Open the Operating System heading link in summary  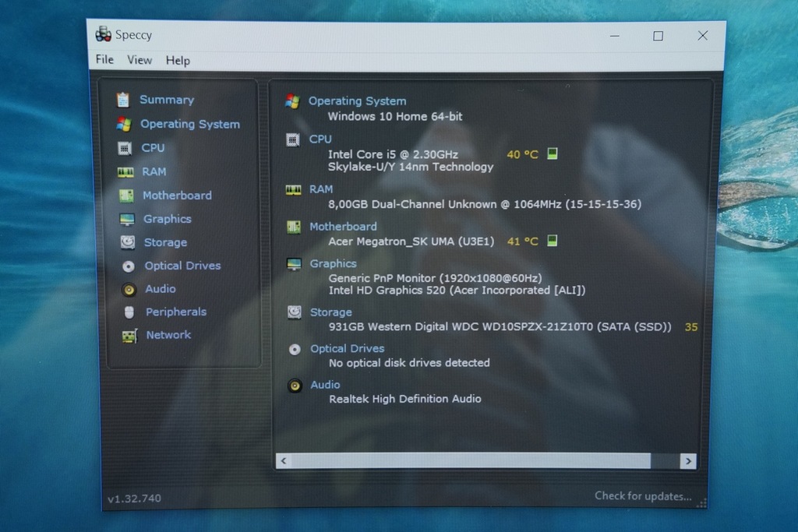click(357, 101)
